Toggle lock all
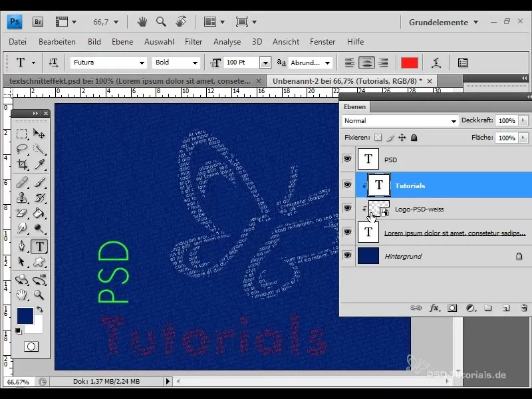532x399 pixels. coord(414,138)
